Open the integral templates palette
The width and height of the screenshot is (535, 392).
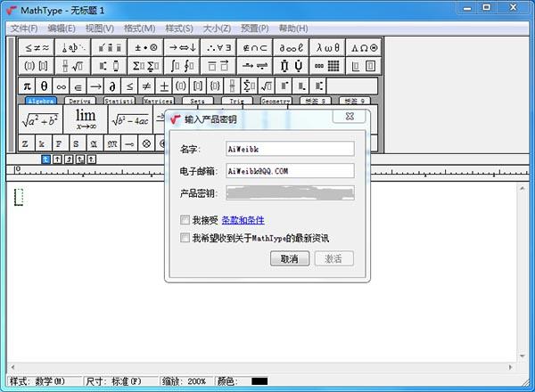(x=182, y=66)
